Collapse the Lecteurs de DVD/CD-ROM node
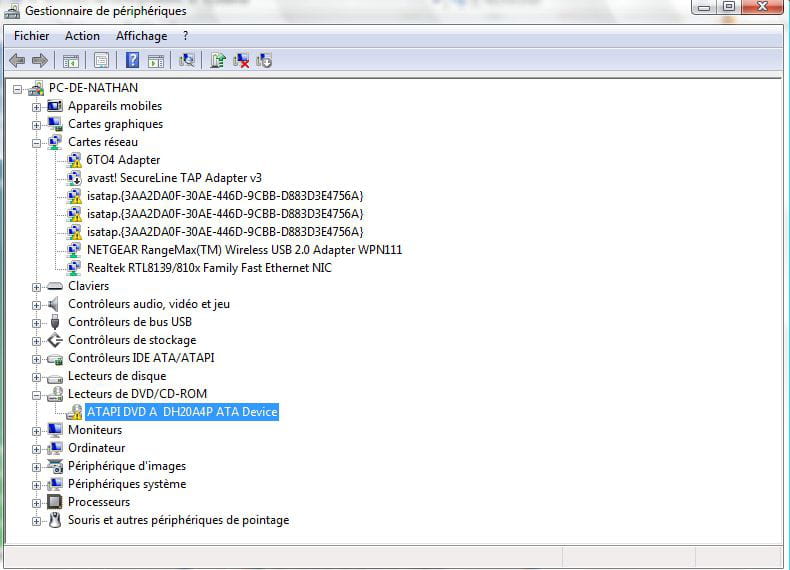The height and width of the screenshot is (570, 790). (36, 396)
